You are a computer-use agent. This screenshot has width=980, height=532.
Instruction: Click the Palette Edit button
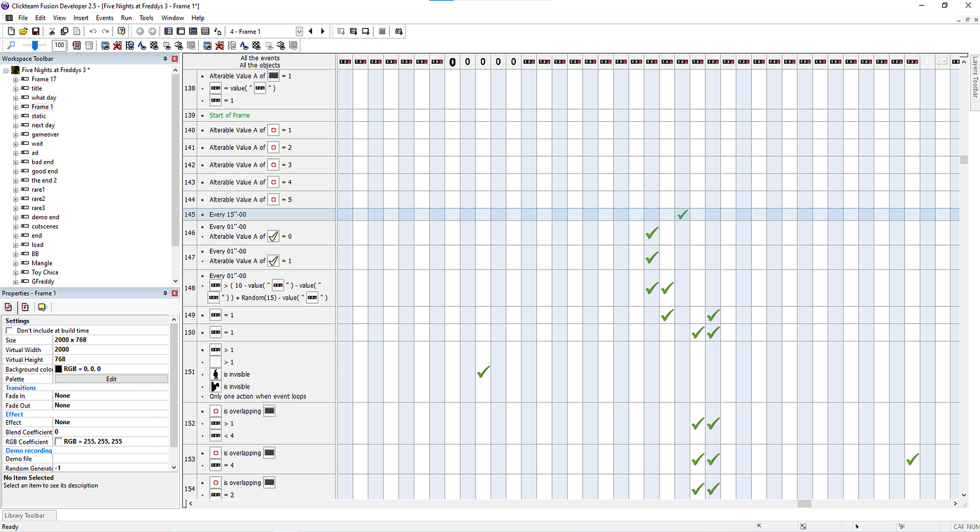click(111, 379)
